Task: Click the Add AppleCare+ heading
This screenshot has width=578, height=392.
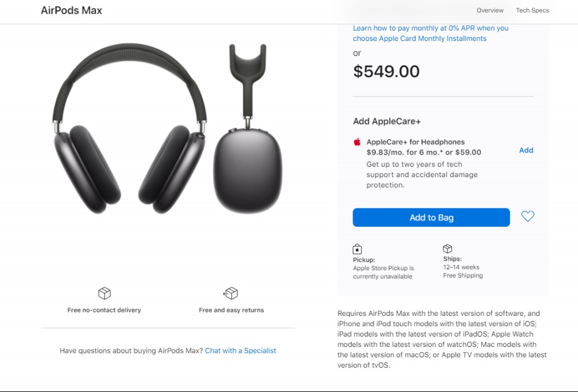Action: point(387,121)
